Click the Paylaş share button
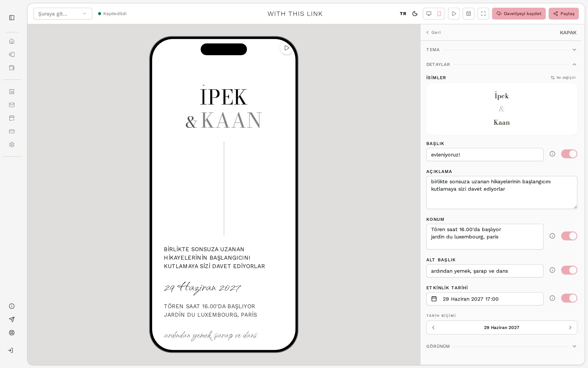 (x=563, y=14)
